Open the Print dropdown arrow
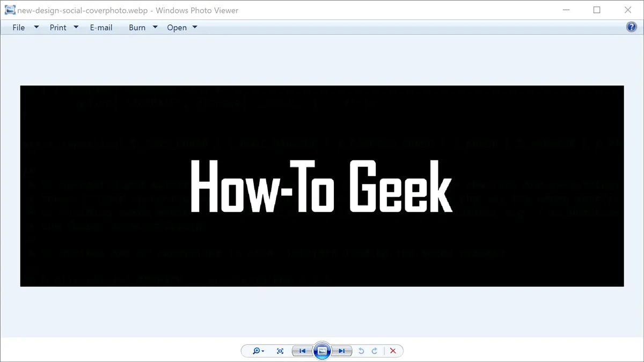Viewport: 644px width, 362px height. 76,26
